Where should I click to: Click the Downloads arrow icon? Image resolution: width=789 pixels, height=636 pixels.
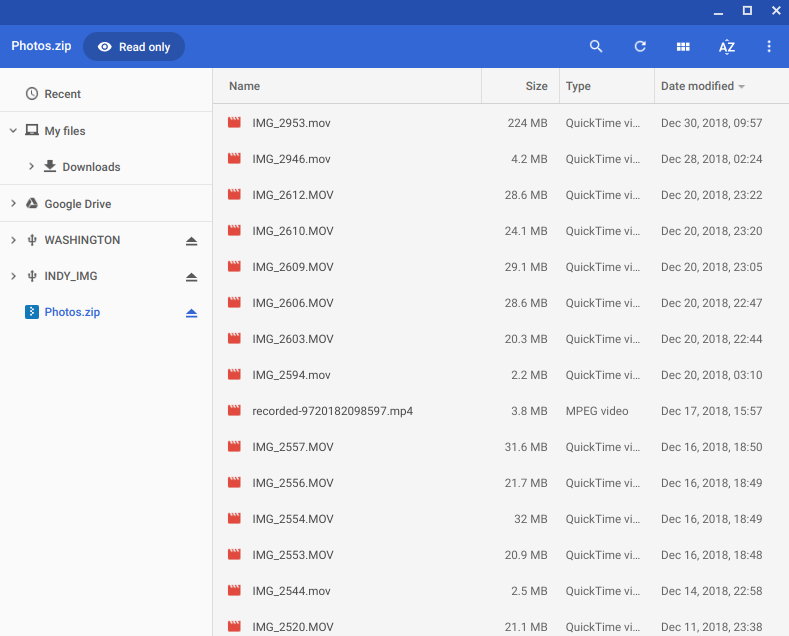(x=50, y=166)
